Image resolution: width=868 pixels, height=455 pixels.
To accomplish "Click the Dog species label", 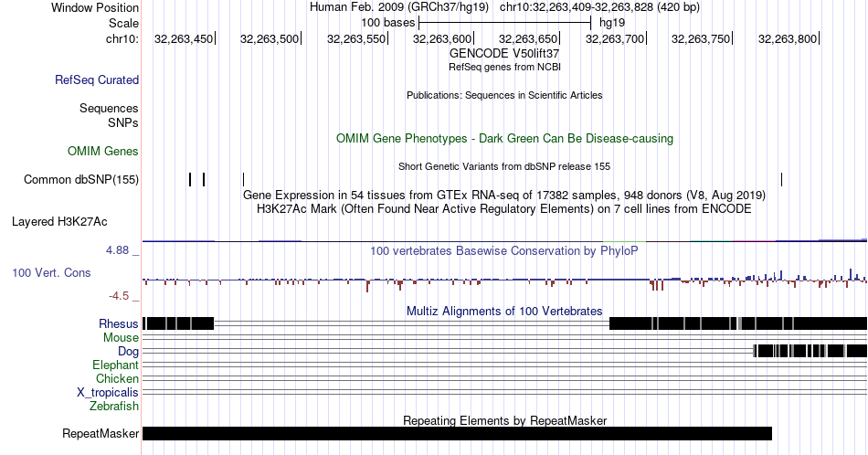I will [128, 352].
